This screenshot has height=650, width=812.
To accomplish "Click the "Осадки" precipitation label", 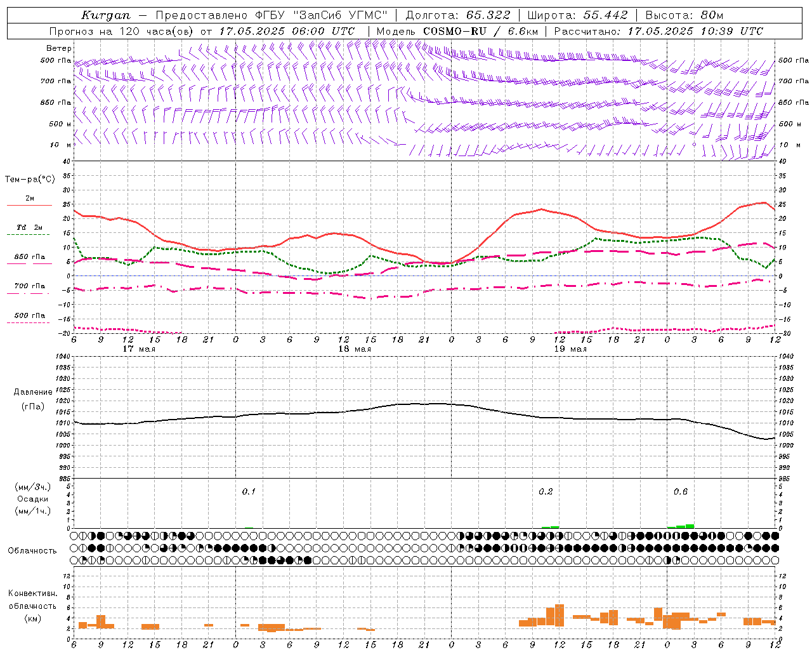I will 33,499.
